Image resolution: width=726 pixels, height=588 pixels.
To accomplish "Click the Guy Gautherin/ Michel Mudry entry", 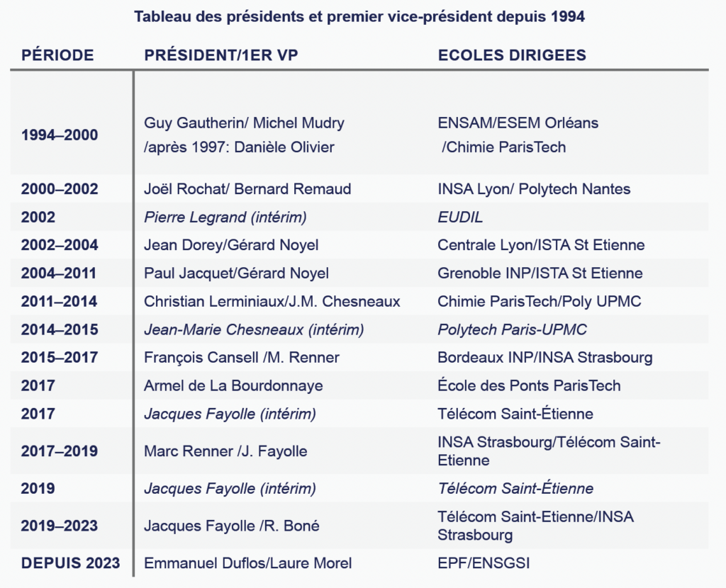I will [244, 123].
